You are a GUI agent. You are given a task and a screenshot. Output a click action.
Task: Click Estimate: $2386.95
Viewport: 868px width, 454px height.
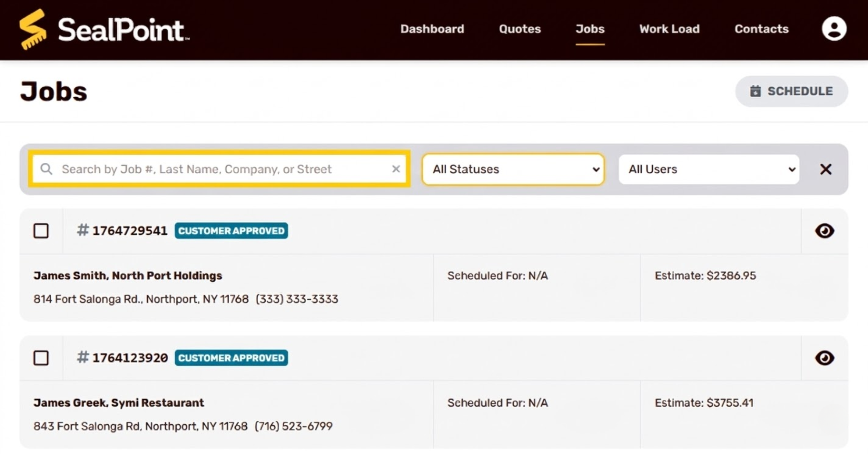coord(705,276)
